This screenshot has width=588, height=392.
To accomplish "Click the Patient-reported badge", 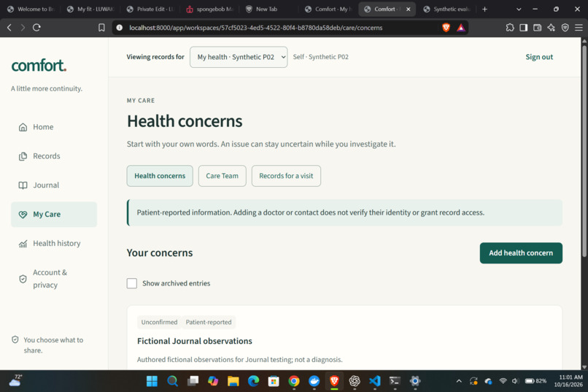I will pyautogui.click(x=209, y=322).
